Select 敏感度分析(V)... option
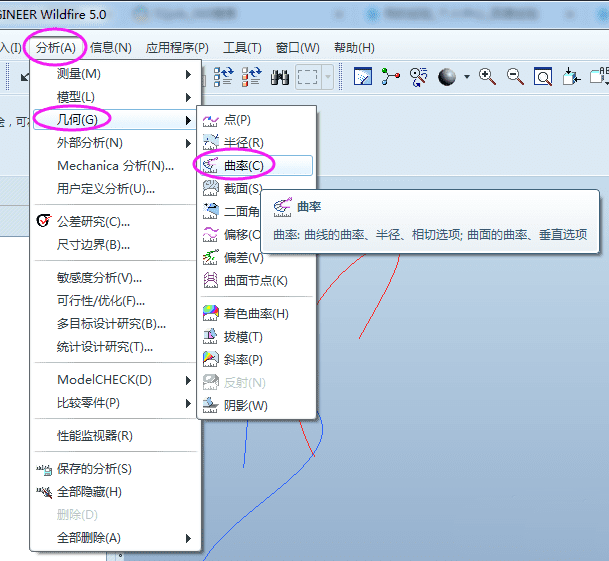609x561 pixels. click(116, 278)
